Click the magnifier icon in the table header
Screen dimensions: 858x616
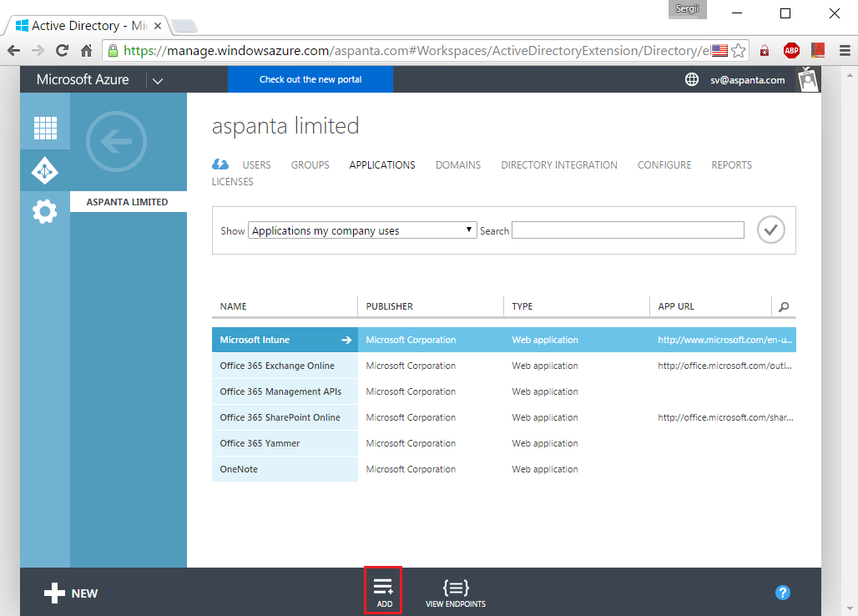[x=783, y=306]
